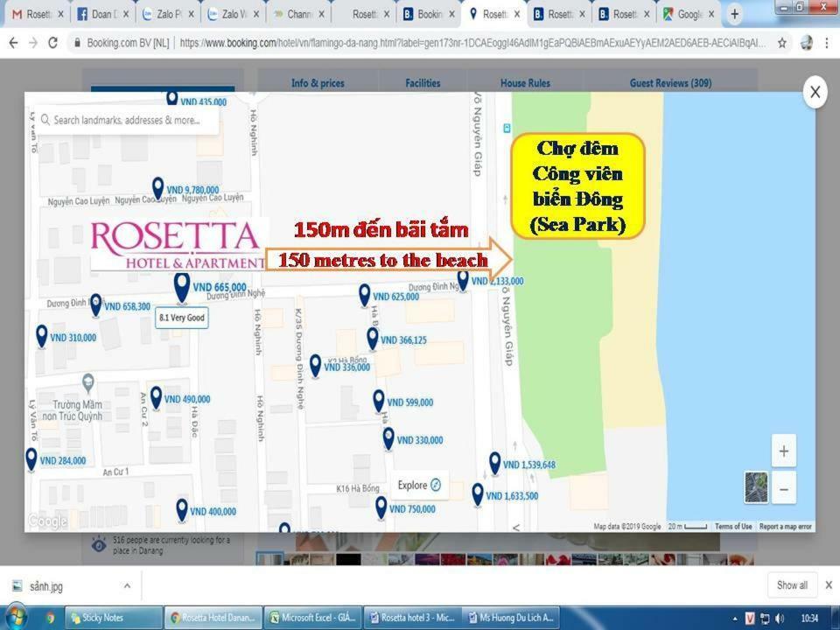Click the browser forward arrow

tap(33, 43)
